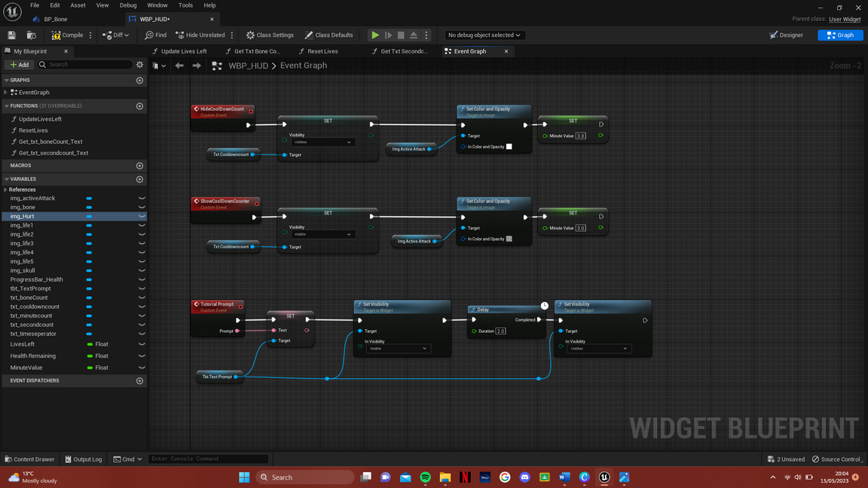868x488 pixels.
Task: Open Visibility dropdown in ShowCoolDownCounter SET node
Action: pyautogui.click(x=322, y=234)
